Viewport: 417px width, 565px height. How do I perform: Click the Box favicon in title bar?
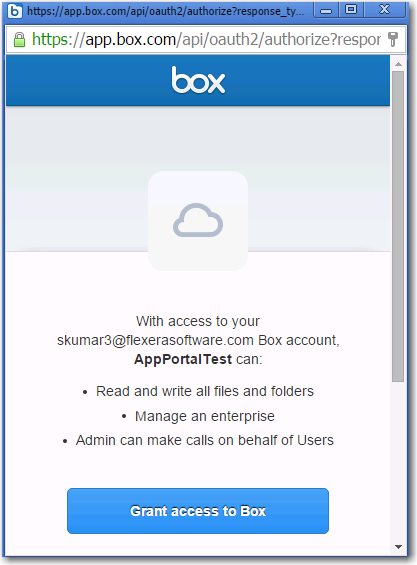point(14,11)
